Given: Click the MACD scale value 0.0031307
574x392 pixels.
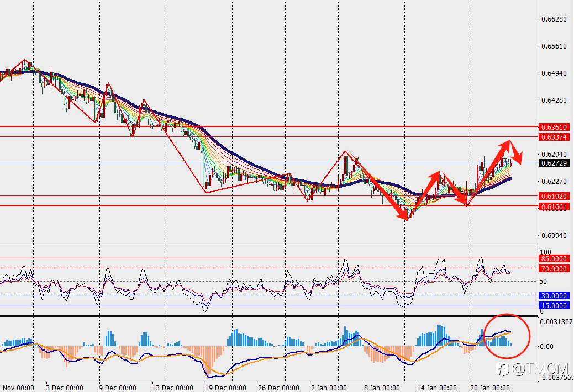Looking at the screenshot, I should pyautogui.click(x=556, y=322).
